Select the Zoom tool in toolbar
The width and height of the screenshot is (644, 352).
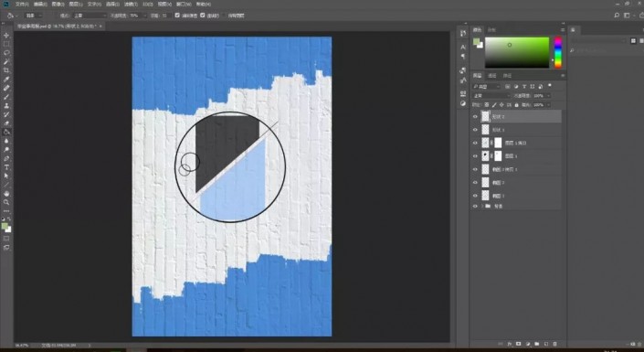(x=6, y=202)
